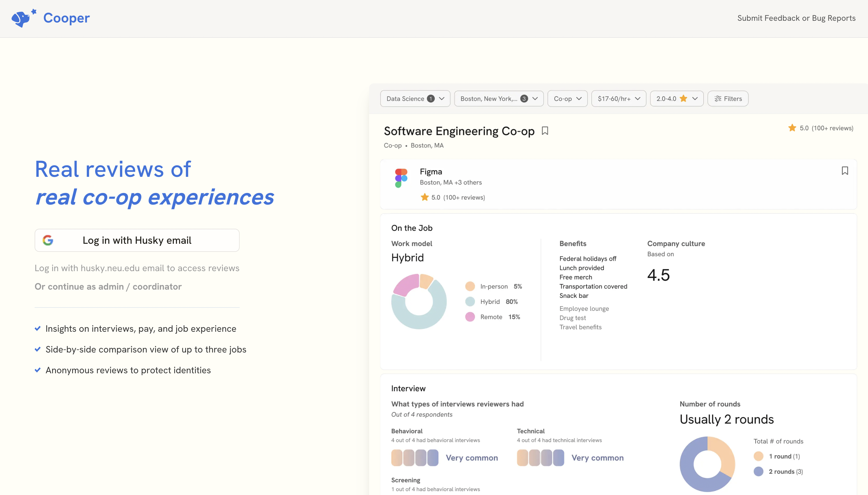
Task: Click the 'Interview' section heading
Action: 408,389
